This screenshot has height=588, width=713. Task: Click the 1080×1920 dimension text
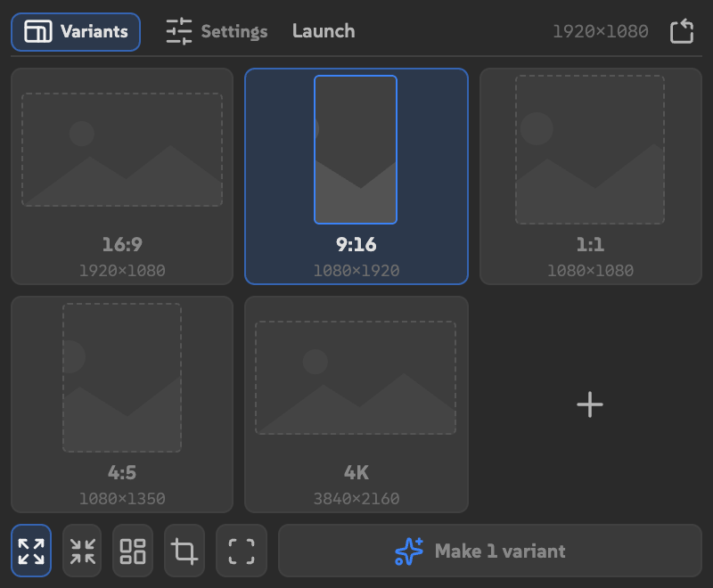pyautogui.click(x=356, y=270)
